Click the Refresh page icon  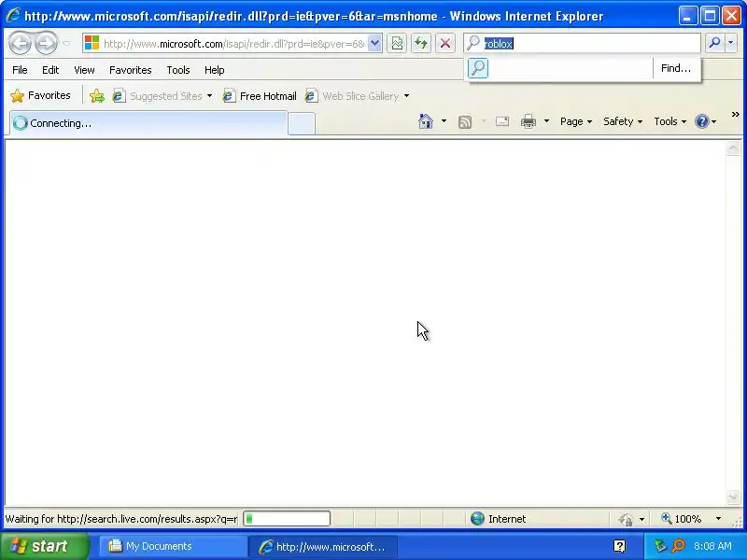click(421, 43)
